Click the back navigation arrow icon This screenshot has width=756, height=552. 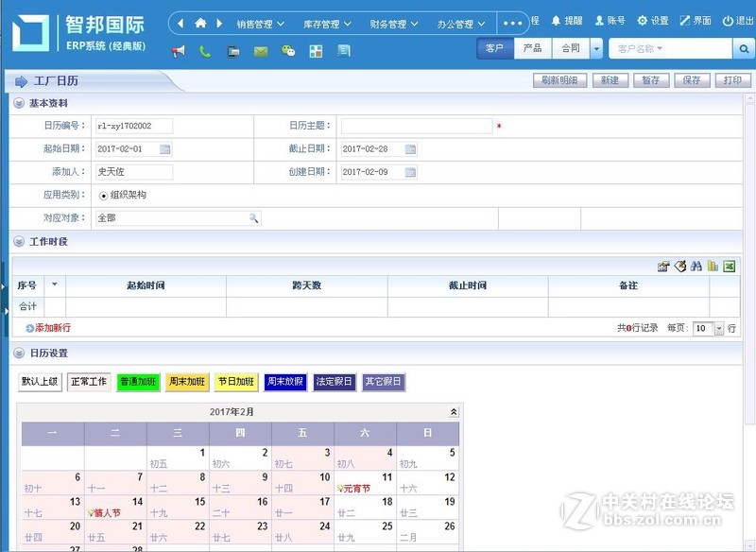click(180, 23)
